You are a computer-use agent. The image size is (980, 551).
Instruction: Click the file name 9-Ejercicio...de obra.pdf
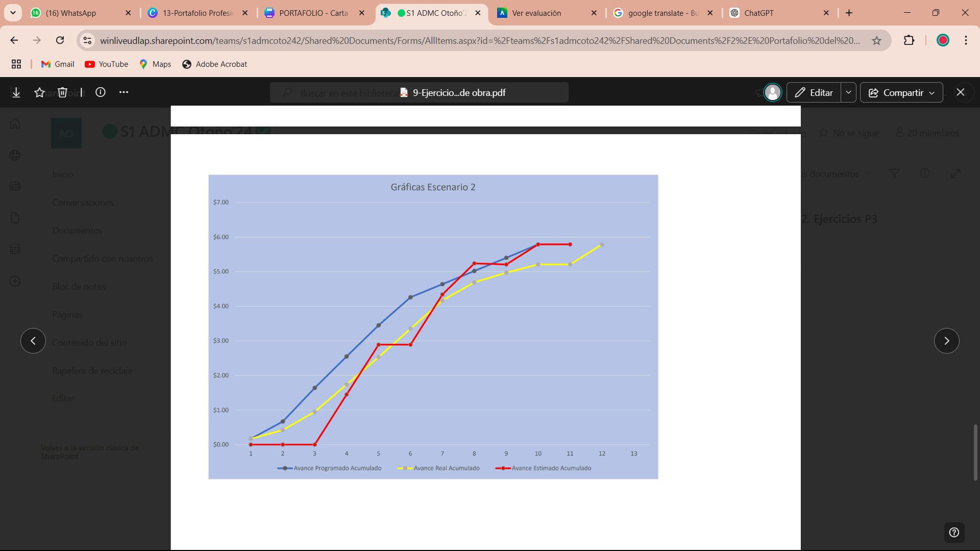pos(459,92)
